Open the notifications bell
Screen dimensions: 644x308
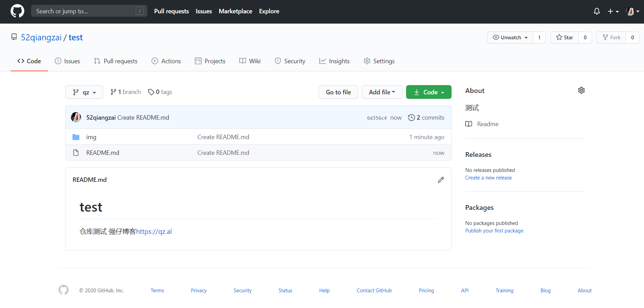coord(596,11)
